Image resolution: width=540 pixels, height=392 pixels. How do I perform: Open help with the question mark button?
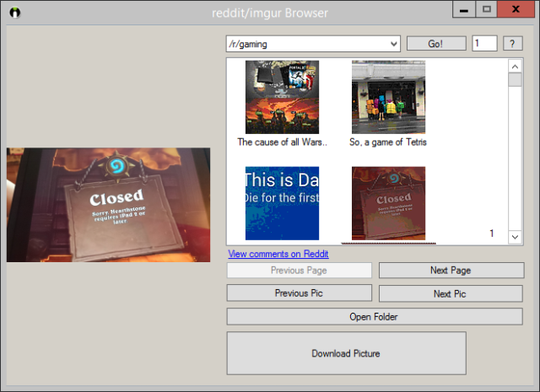click(513, 44)
